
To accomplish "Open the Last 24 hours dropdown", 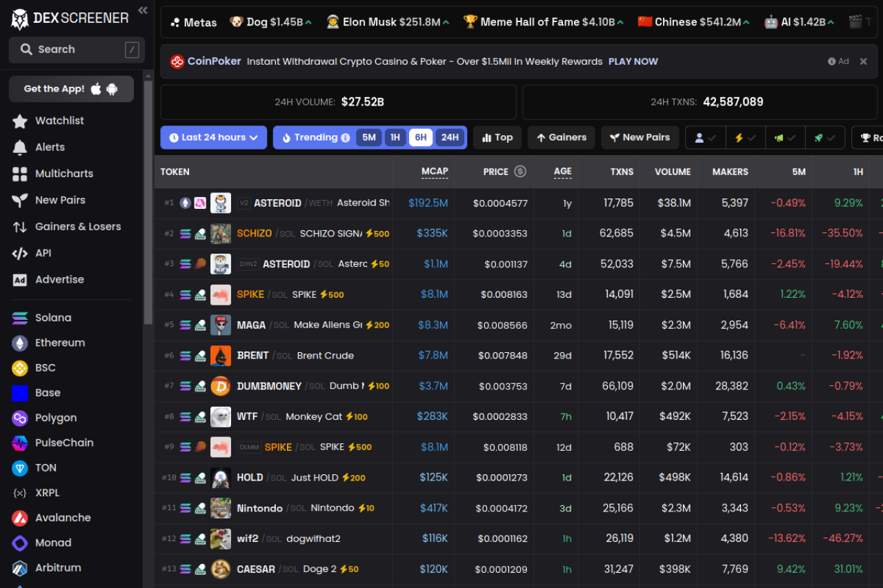I will [x=213, y=138].
